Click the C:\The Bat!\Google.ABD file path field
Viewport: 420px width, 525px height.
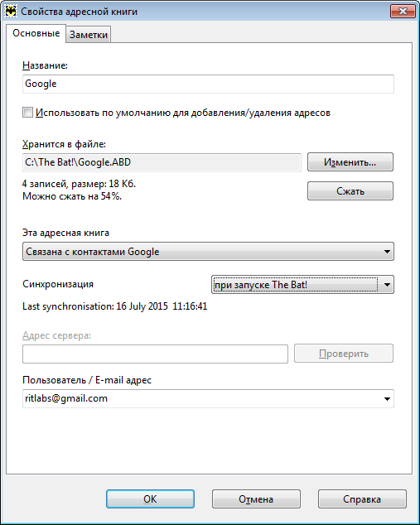[x=162, y=162]
